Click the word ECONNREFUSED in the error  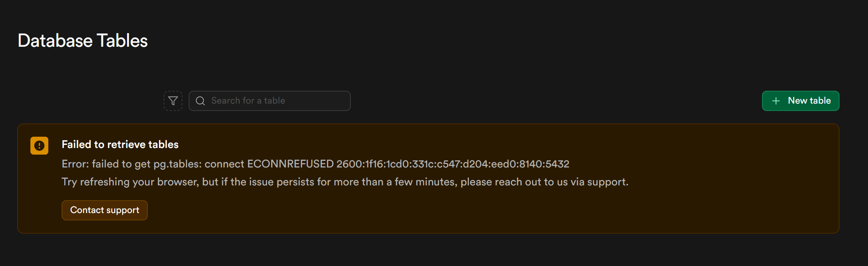[x=290, y=164]
